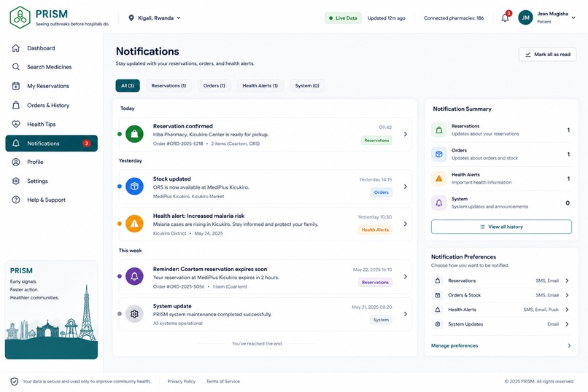Click the 'You've reached the end' text
Viewport: 588px width, 392px height.
pos(257,344)
